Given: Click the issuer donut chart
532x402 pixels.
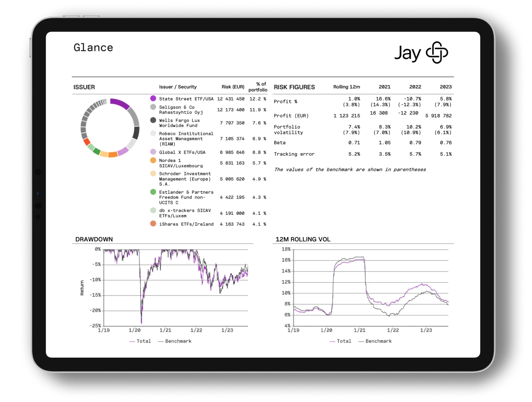Looking at the screenshot, I should (110, 128).
